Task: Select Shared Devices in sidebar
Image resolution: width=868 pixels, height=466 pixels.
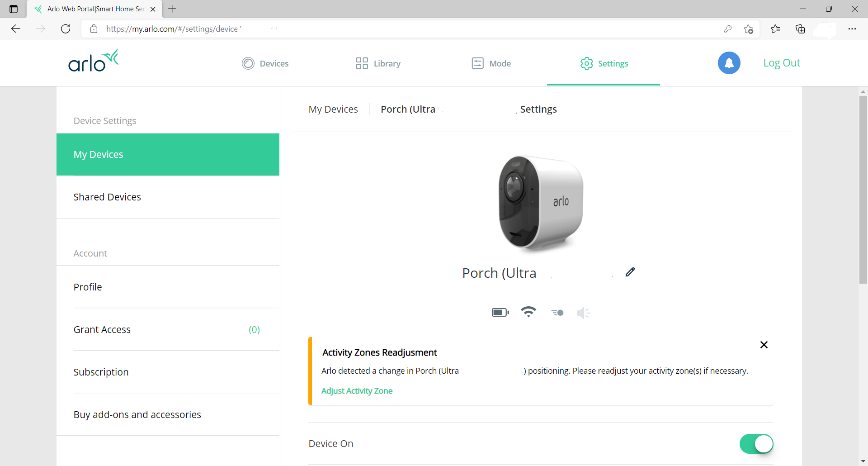Action: (x=107, y=197)
